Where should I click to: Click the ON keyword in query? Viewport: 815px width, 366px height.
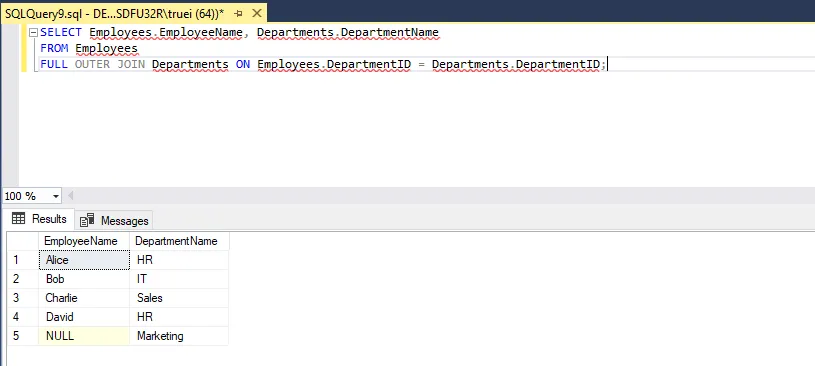coord(243,64)
